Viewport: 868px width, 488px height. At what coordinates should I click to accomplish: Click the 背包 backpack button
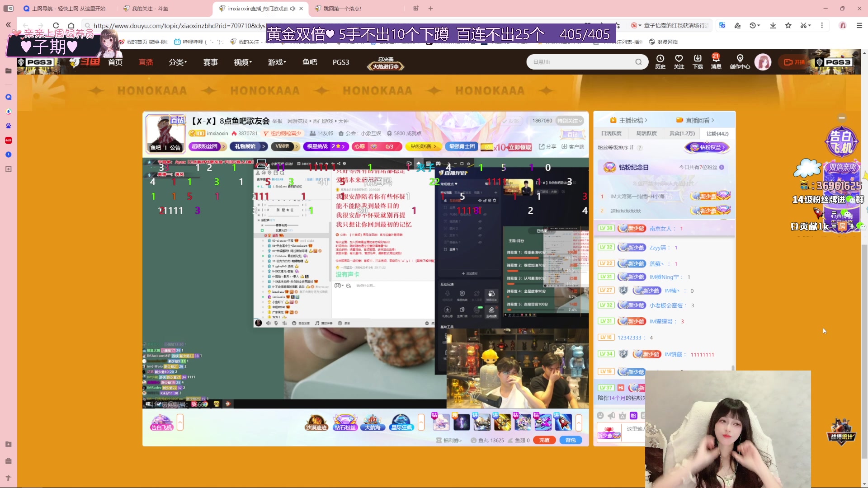571,440
